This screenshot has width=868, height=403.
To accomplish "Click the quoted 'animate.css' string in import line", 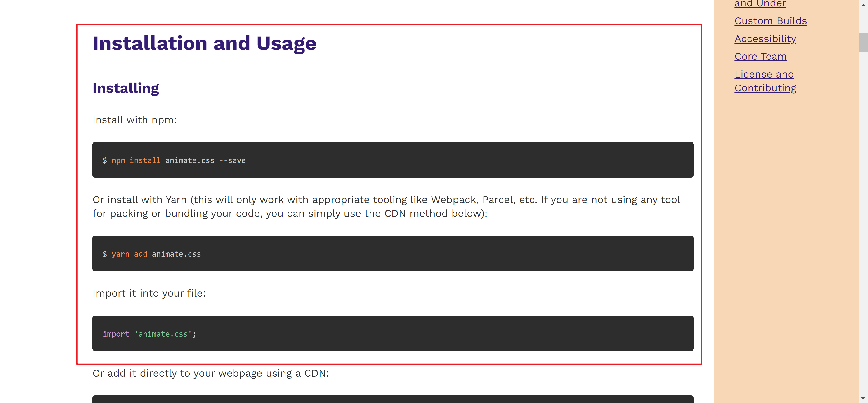I will coord(163,334).
